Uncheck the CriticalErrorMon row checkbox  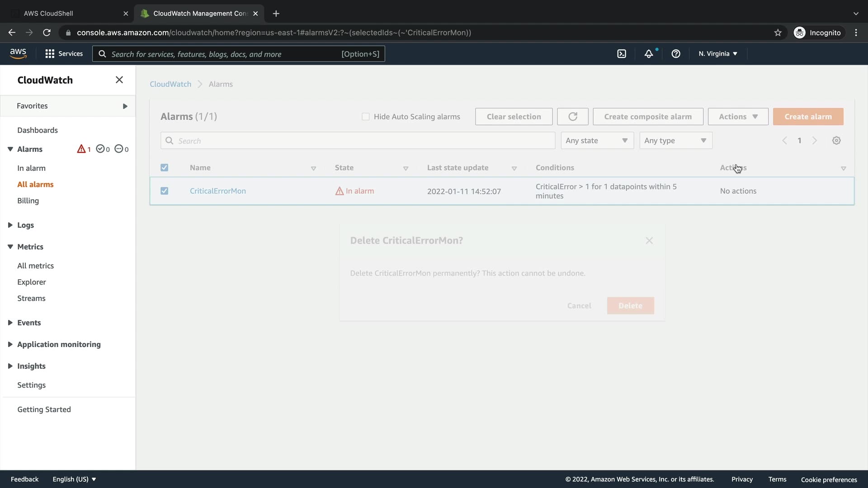(x=165, y=191)
